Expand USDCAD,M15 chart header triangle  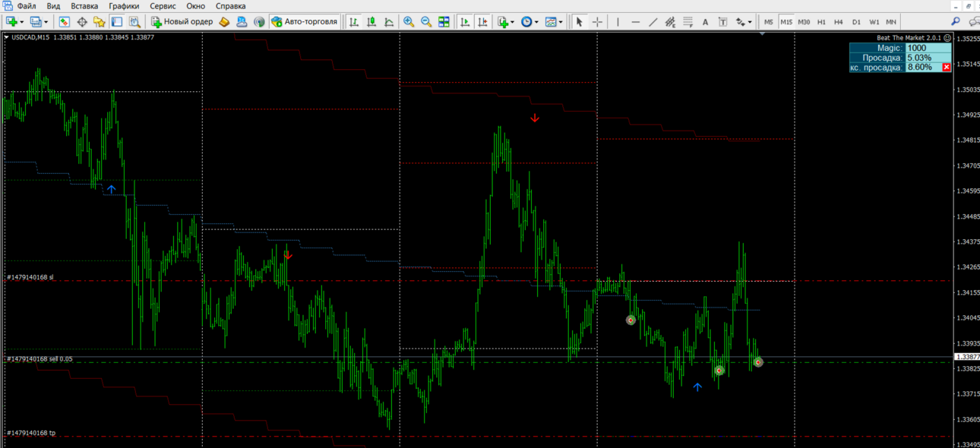click(7, 36)
